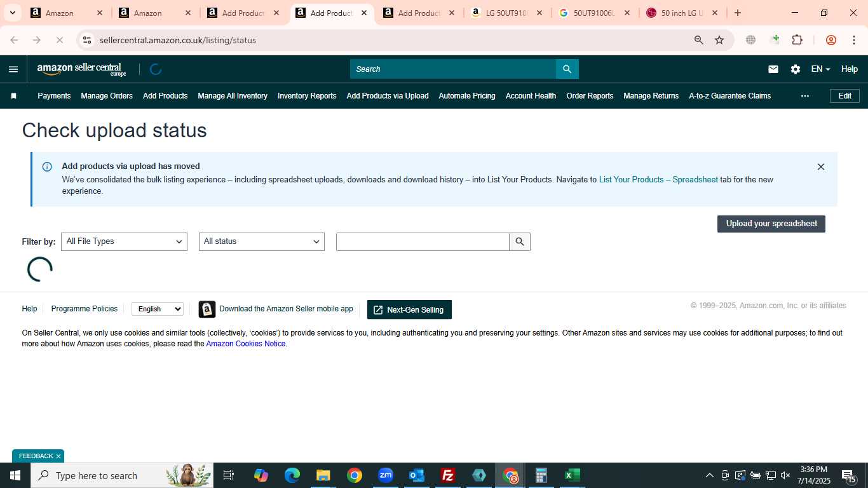
Task: Open Amazon Cookies Notice link
Action: (246, 344)
